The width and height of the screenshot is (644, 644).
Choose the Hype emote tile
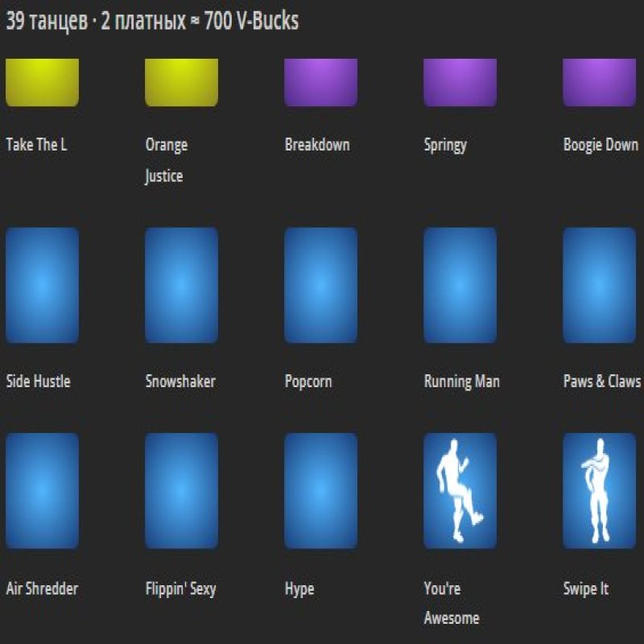(x=320, y=491)
